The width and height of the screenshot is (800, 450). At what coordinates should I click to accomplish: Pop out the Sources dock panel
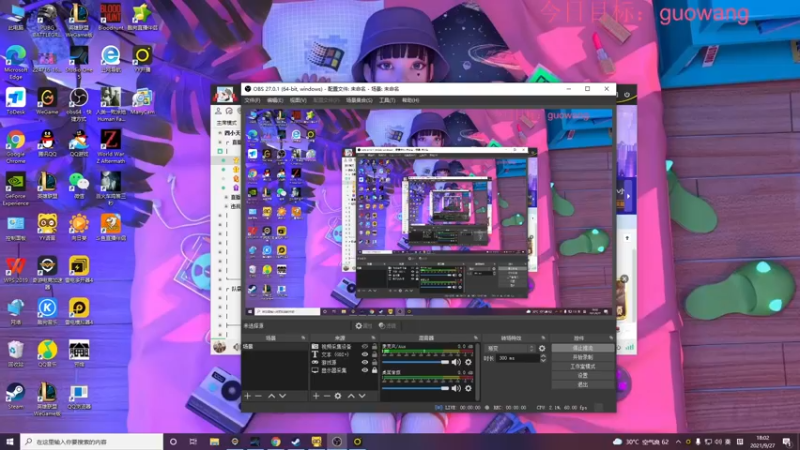373,338
